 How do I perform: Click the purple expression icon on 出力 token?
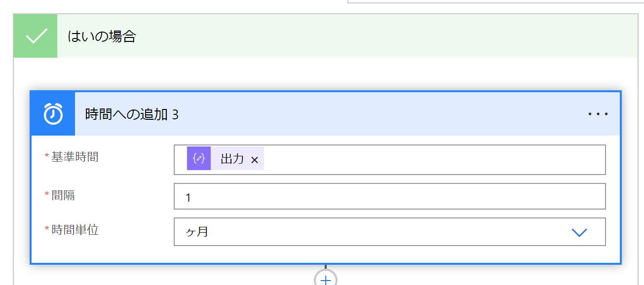coord(199,159)
